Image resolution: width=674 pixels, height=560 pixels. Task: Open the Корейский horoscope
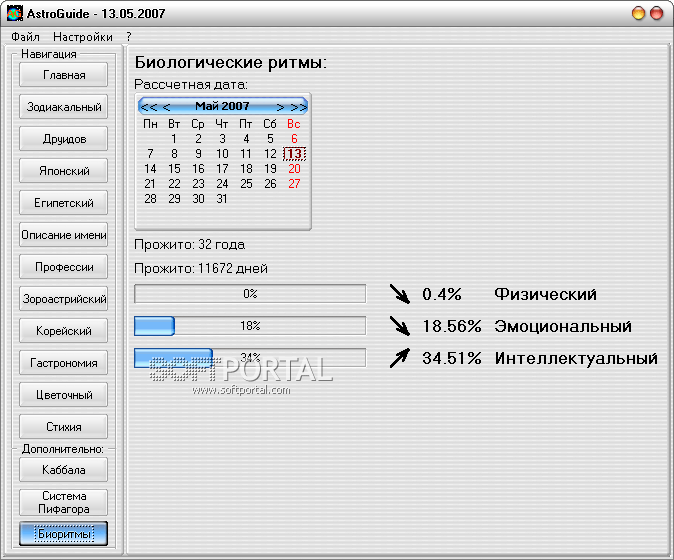pyautogui.click(x=64, y=331)
